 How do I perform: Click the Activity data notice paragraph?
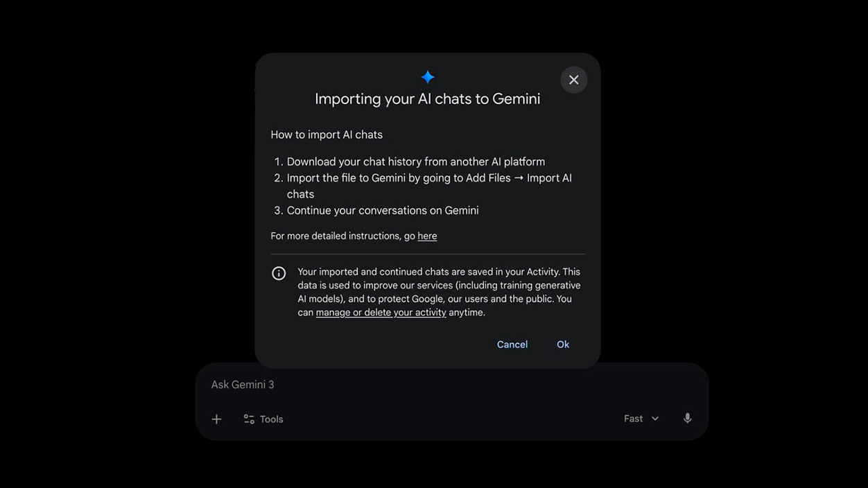(x=439, y=292)
